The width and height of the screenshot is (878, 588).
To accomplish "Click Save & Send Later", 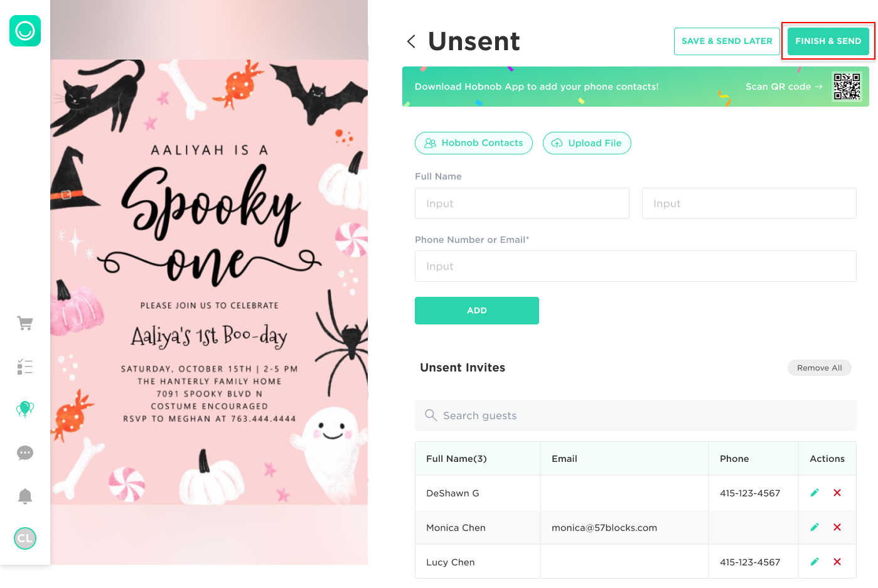I will click(727, 41).
